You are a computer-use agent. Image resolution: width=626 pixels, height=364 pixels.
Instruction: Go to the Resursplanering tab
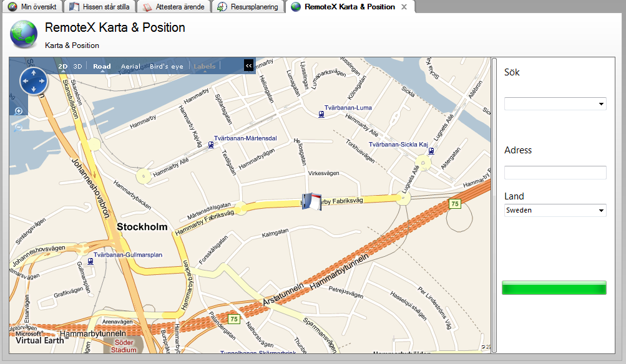click(x=248, y=7)
